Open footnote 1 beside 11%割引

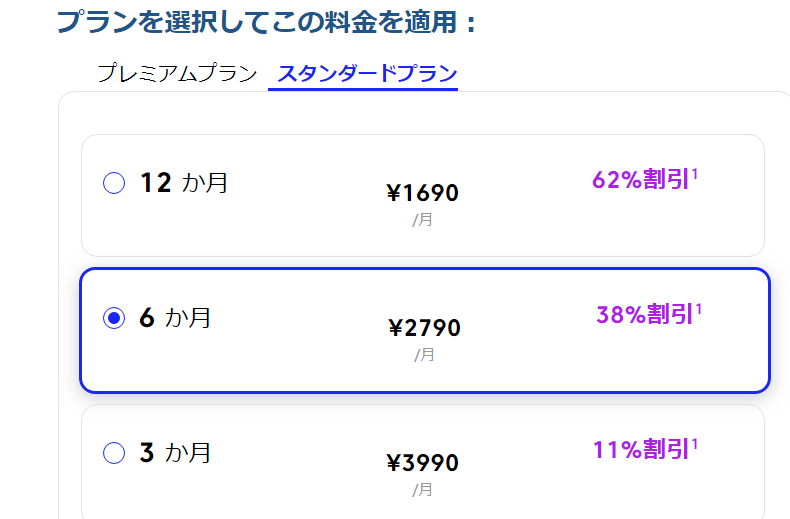(x=695, y=444)
